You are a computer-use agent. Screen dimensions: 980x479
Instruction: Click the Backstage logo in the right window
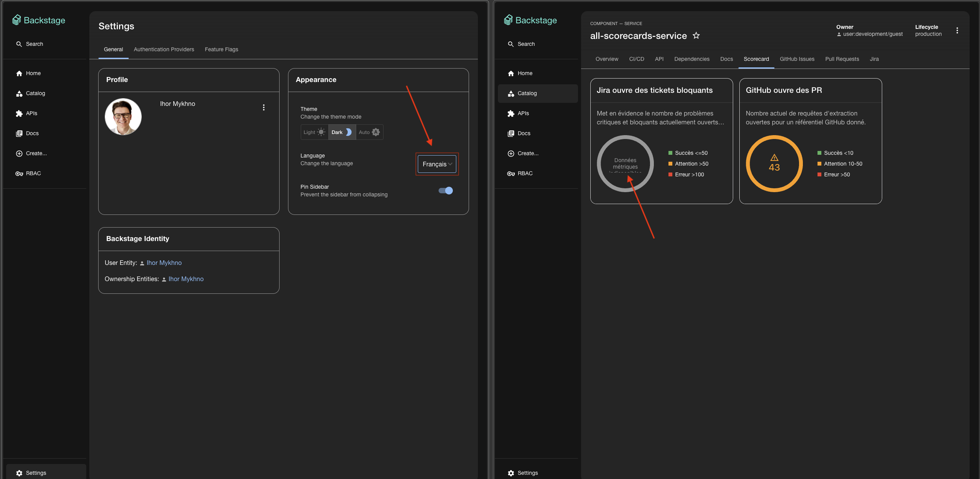(x=530, y=20)
